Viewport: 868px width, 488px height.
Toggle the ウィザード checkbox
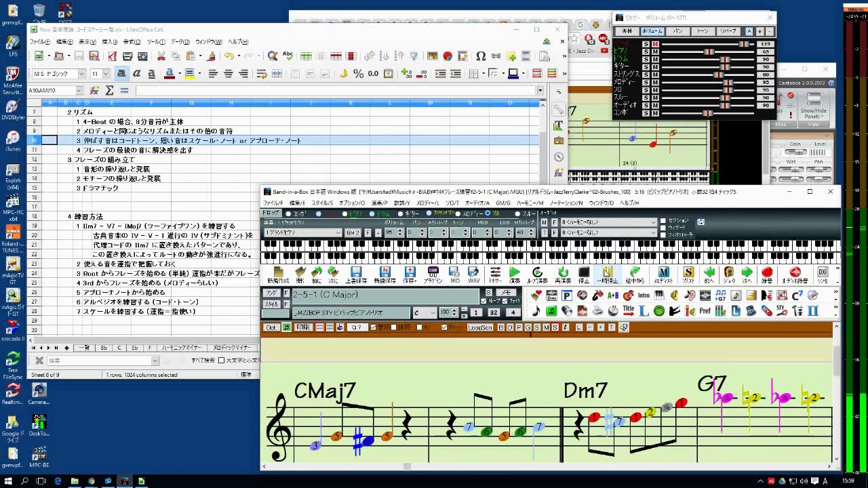coord(663,228)
